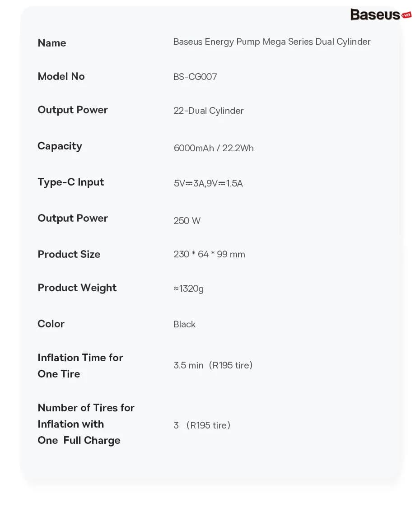Select Inflation Time for One Tire label

(80, 366)
